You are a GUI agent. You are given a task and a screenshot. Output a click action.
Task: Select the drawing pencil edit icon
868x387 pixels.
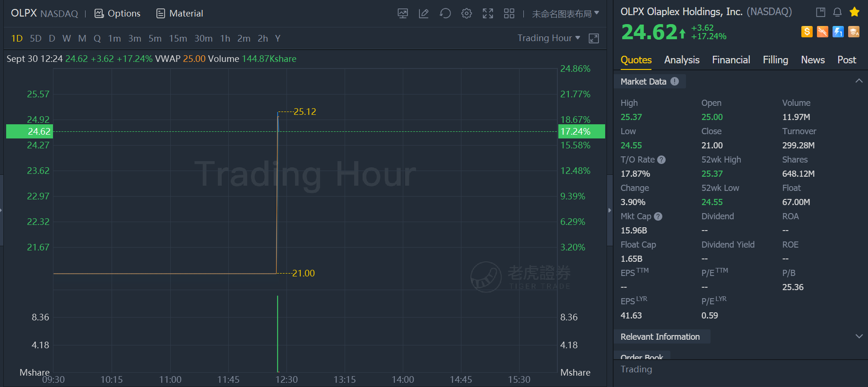[424, 14]
